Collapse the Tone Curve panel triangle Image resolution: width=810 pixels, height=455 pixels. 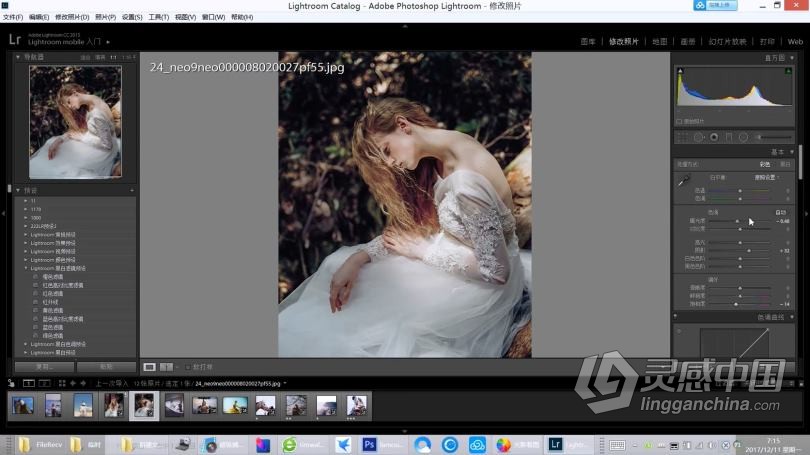792,317
